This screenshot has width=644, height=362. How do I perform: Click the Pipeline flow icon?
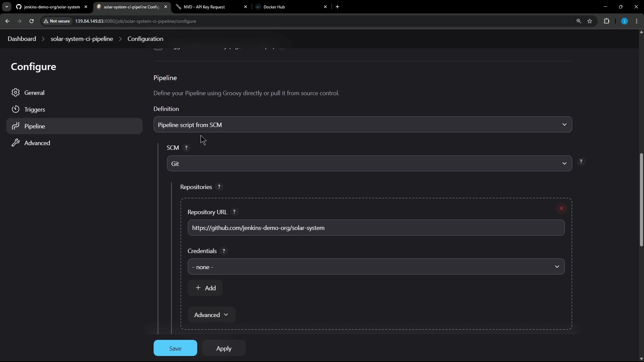pyautogui.click(x=15, y=126)
